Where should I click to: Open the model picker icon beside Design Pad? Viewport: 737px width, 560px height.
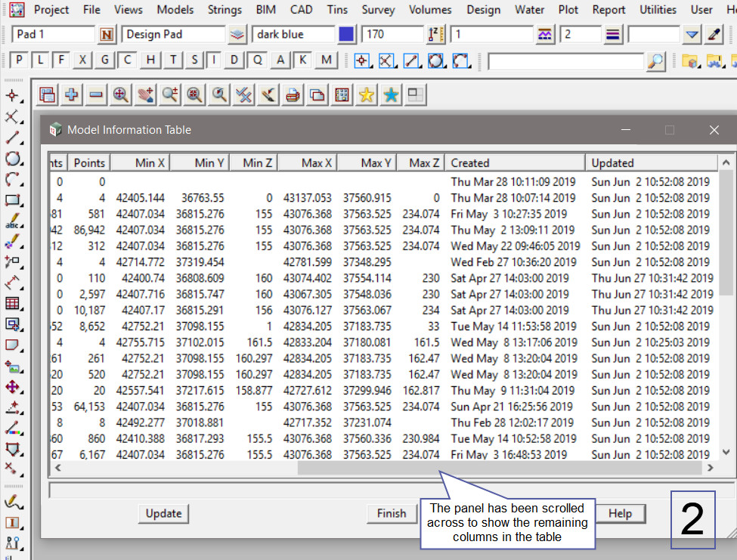click(x=237, y=35)
